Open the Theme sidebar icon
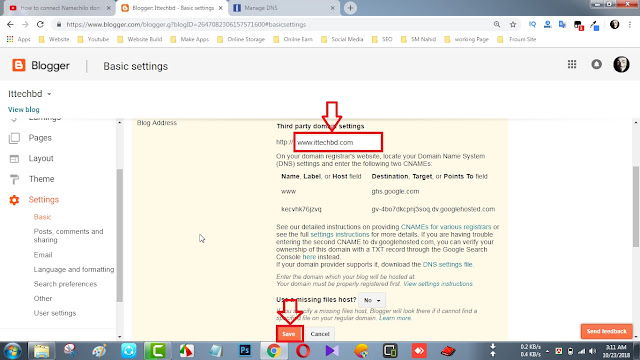This screenshot has width=640, height=360. pyautogui.click(x=14, y=179)
